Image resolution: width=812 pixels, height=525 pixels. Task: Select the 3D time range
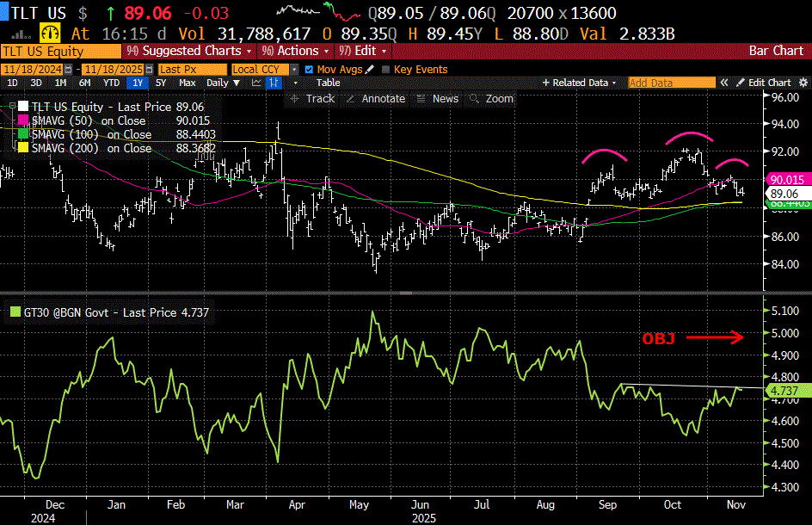[36, 83]
